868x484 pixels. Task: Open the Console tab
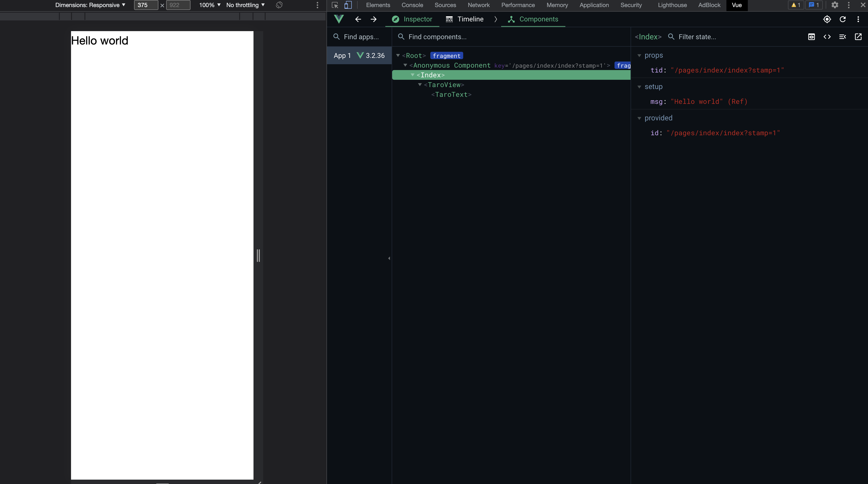pyautogui.click(x=412, y=5)
